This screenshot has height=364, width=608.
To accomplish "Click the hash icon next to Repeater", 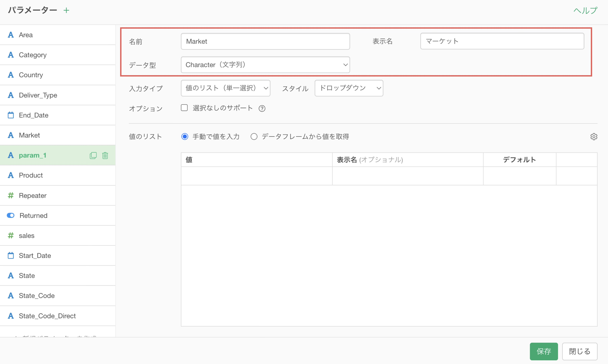I will (x=11, y=195).
